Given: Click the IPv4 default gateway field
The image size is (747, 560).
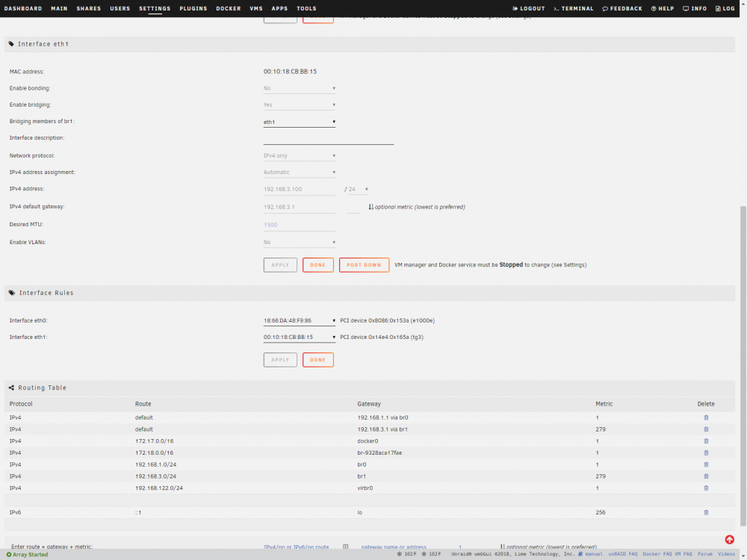Looking at the screenshot, I should point(300,207).
